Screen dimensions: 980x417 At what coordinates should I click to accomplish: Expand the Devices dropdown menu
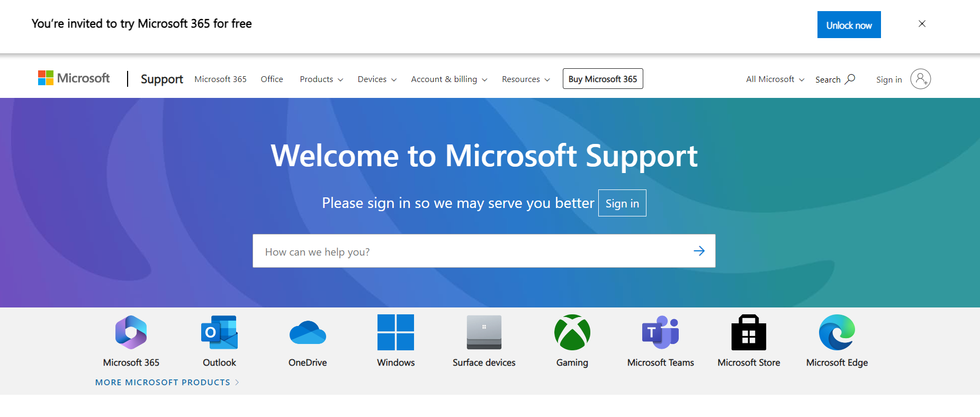pyautogui.click(x=377, y=79)
